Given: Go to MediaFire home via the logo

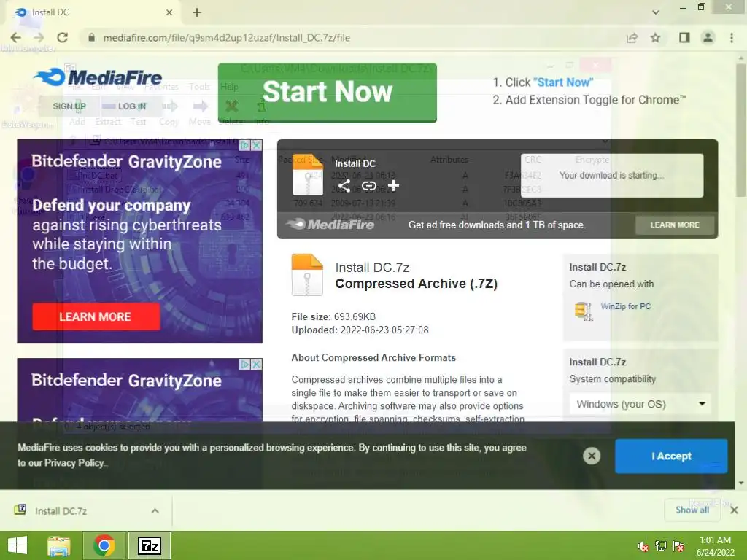Looking at the screenshot, I should tap(98, 77).
